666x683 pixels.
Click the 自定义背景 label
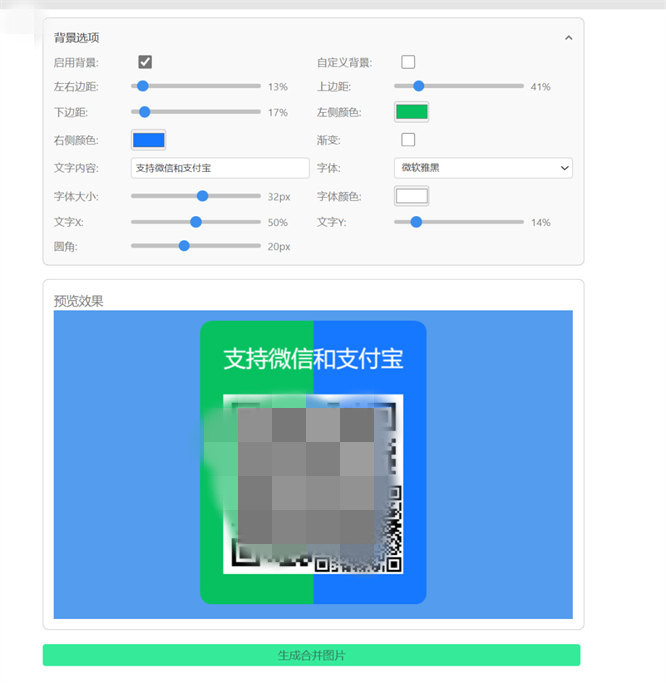(x=345, y=63)
